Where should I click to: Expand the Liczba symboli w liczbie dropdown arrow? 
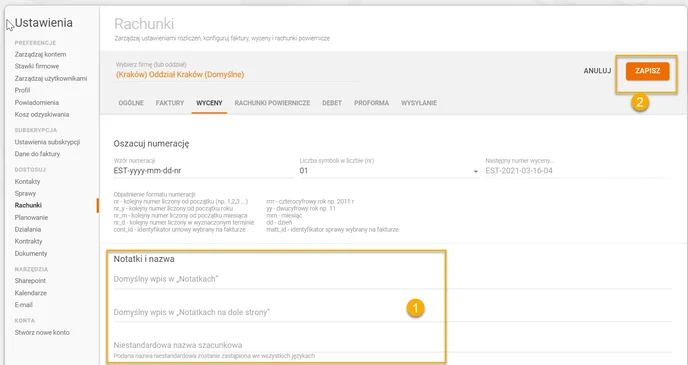(x=476, y=172)
